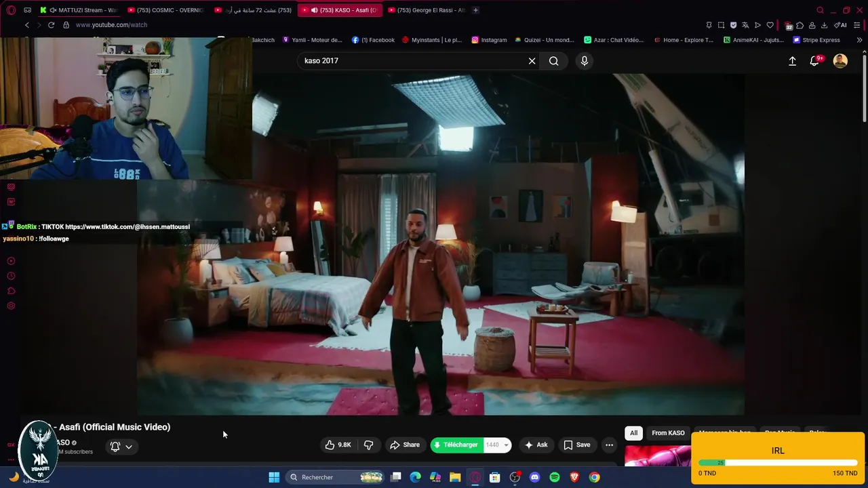Dislike the video
Image resolution: width=868 pixels, height=488 pixels.
[369, 445]
